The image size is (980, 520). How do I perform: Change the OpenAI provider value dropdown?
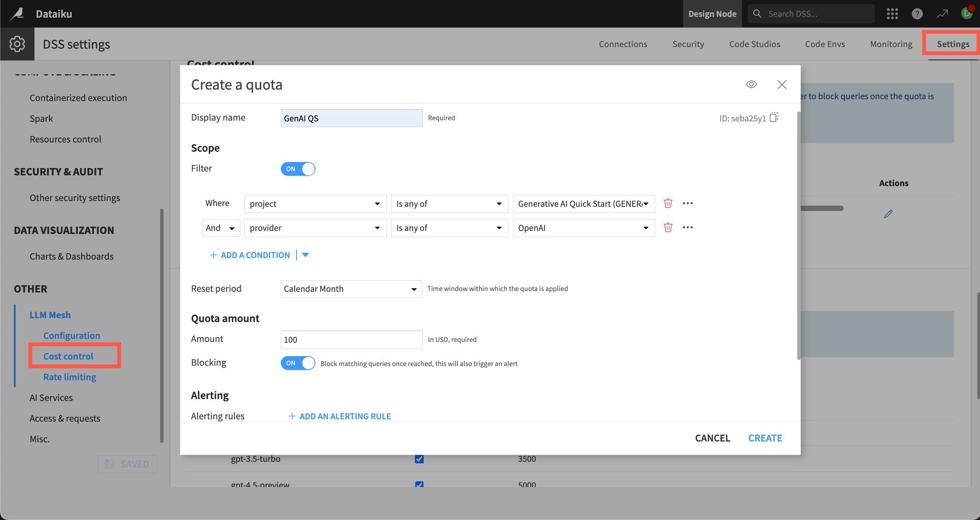pyautogui.click(x=583, y=227)
